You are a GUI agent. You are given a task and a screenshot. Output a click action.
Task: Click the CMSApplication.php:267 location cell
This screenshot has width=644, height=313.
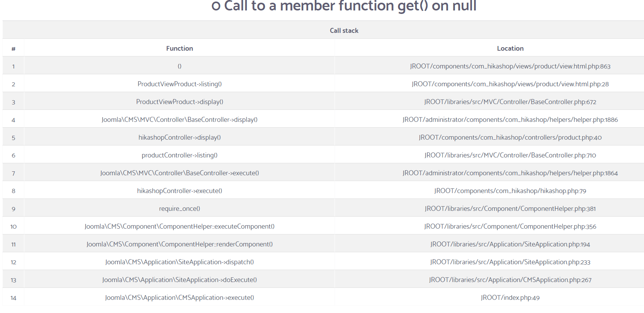coord(510,280)
